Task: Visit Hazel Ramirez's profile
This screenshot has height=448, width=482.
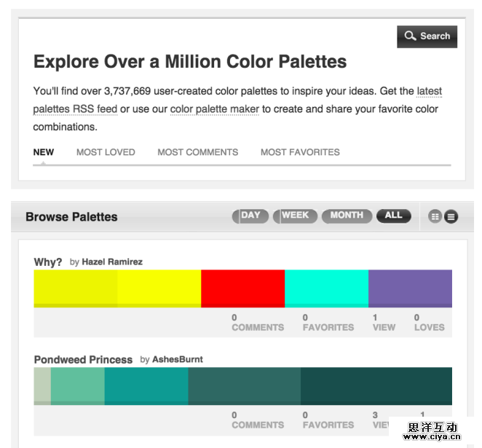Action: [111, 262]
